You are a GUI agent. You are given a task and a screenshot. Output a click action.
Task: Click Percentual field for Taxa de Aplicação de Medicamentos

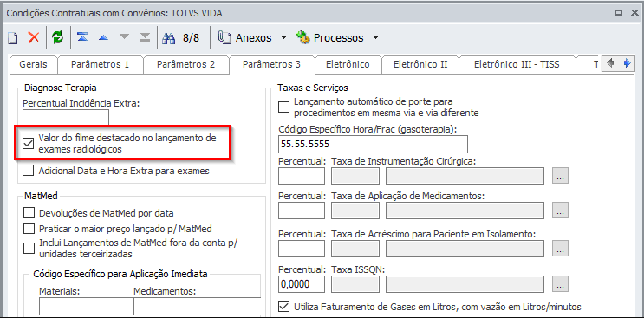(302, 211)
